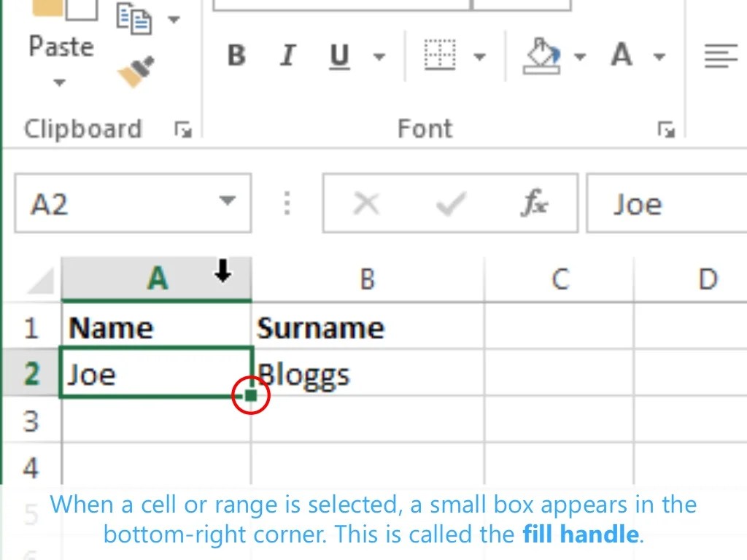Apply underline formatting
Screen dimensions: 747x560
[x=338, y=56]
